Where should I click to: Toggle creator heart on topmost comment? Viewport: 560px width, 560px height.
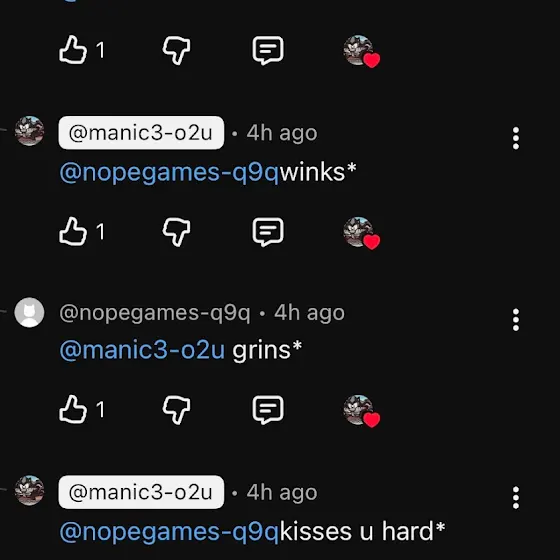pyautogui.click(x=361, y=51)
